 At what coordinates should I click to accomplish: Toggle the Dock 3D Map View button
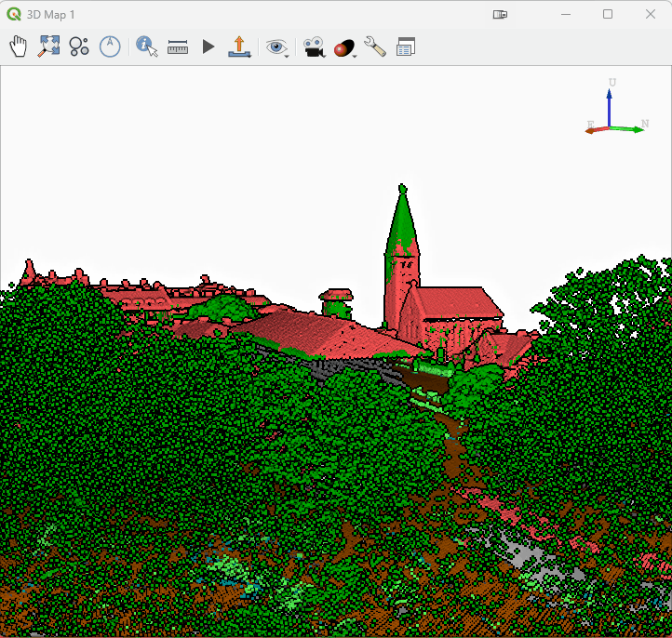pos(406,47)
